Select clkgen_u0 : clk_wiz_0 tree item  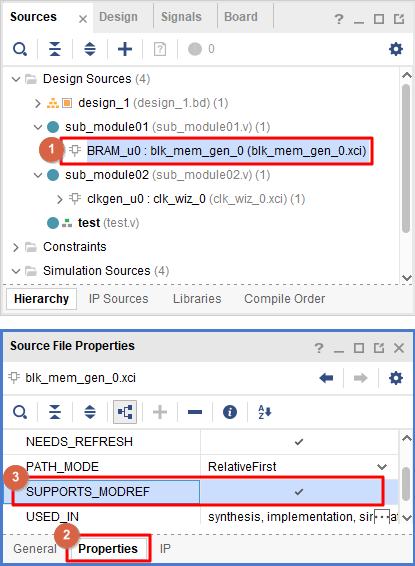pyautogui.click(x=196, y=199)
